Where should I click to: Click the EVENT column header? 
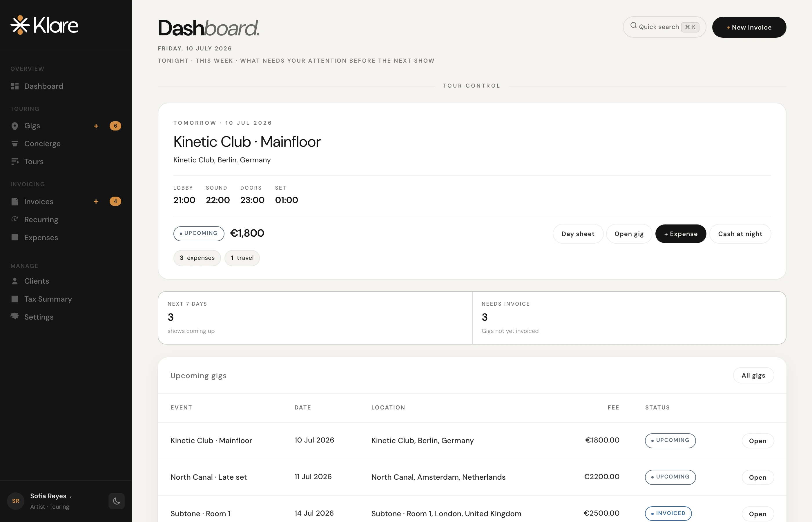tap(181, 407)
